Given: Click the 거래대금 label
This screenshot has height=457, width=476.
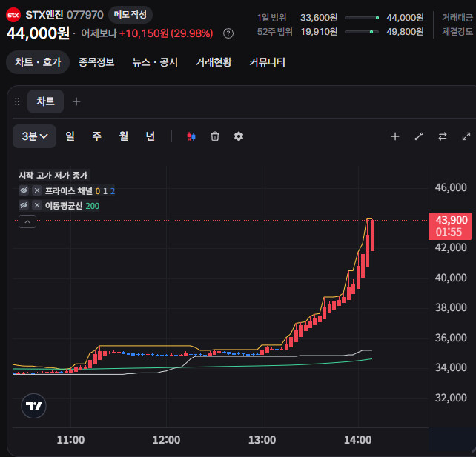Looking at the screenshot, I should pyautogui.click(x=457, y=18).
